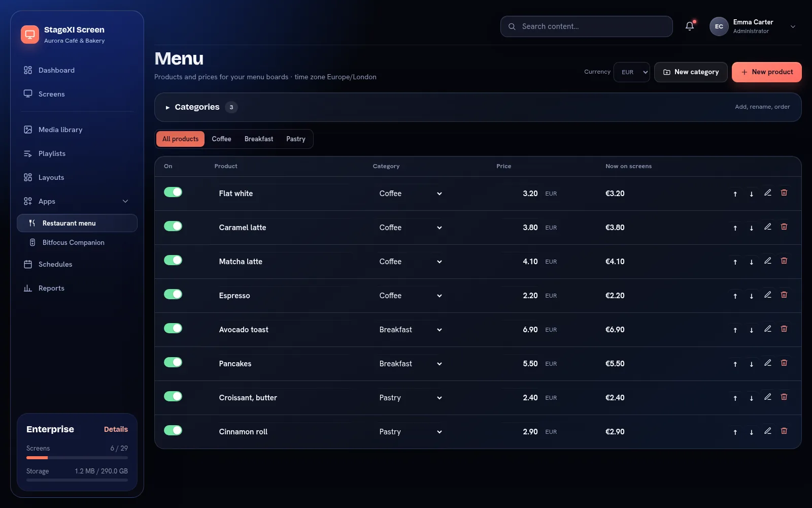This screenshot has width=812, height=508.
Task: Select the All products filter tab
Action: pos(180,139)
